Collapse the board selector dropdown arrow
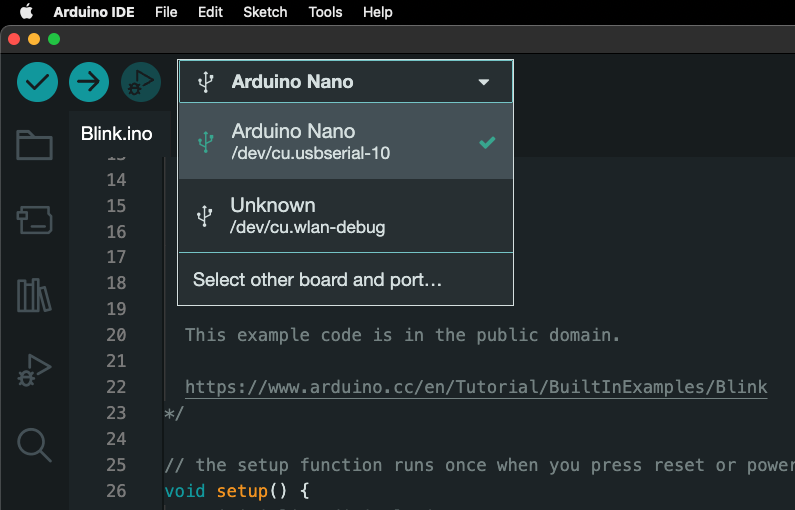Viewport: 795px width, 510px height. [484, 82]
